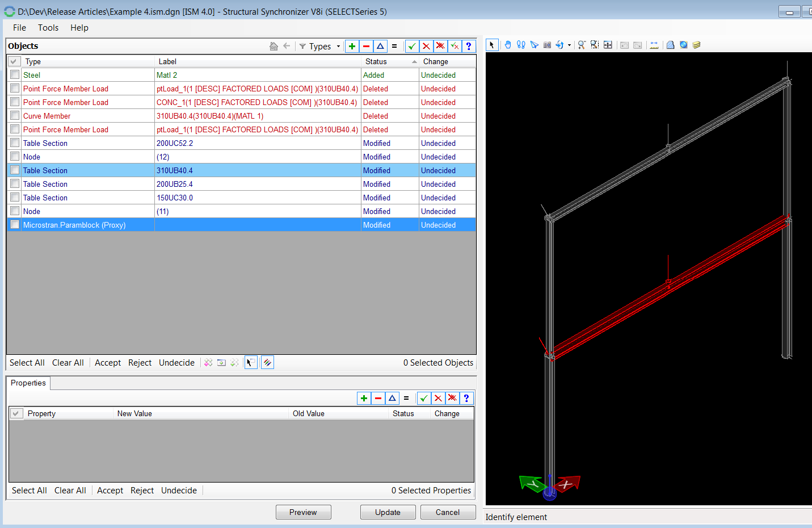Click the blue question mark help icon in Objects toolbar
This screenshot has height=528, width=812.
[469, 46]
